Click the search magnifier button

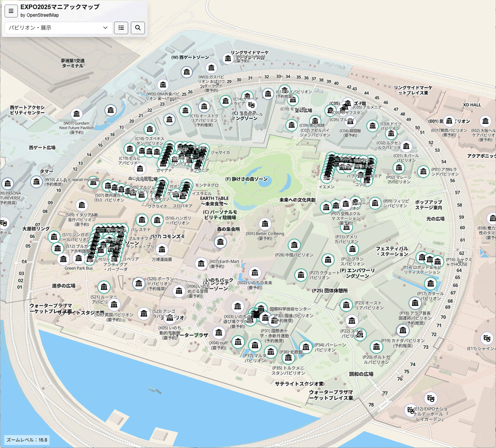[x=138, y=28]
